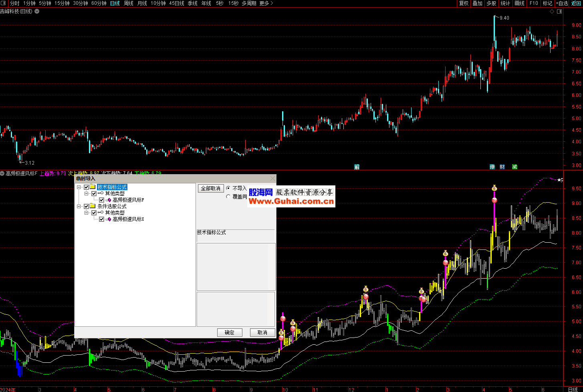Click the pink formula icon of 高频极速风标X
Screen dimensions: 583x392
pos(109,219)
